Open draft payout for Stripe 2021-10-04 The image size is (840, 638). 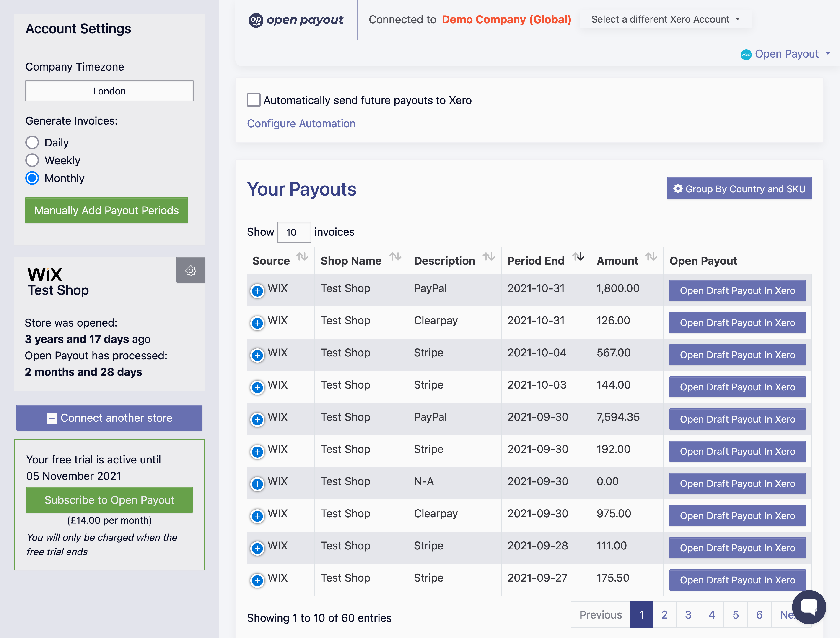[737, 355]
